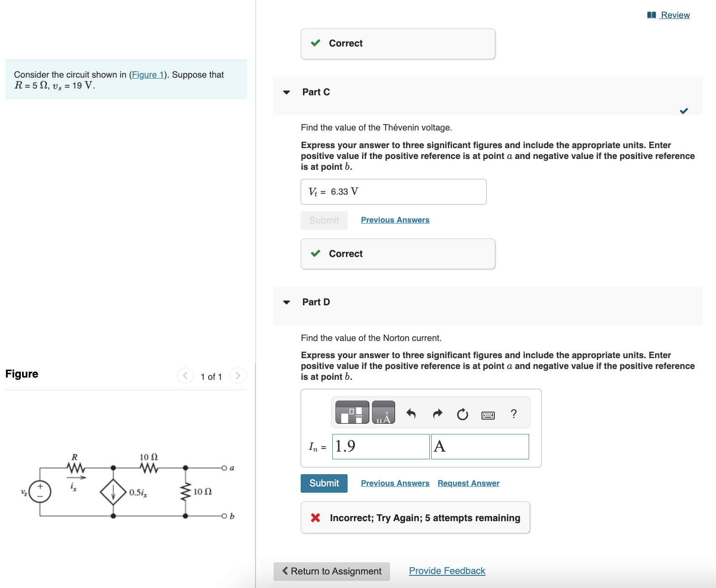Click the Norton current value field

[381, 447]
